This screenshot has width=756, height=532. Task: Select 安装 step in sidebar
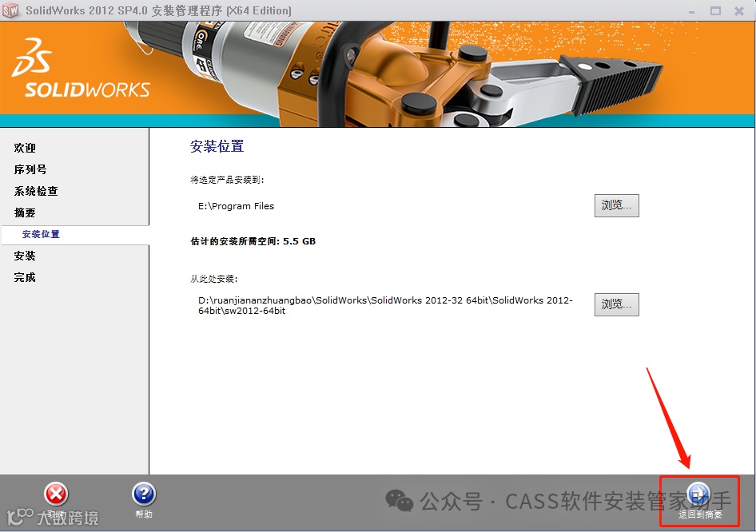[x=25, y=256]
